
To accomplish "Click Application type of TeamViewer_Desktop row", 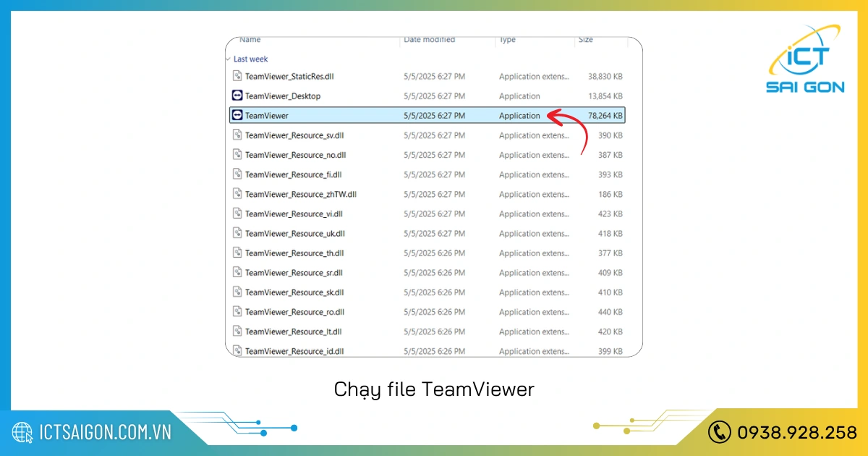I will tap(519, 96).
